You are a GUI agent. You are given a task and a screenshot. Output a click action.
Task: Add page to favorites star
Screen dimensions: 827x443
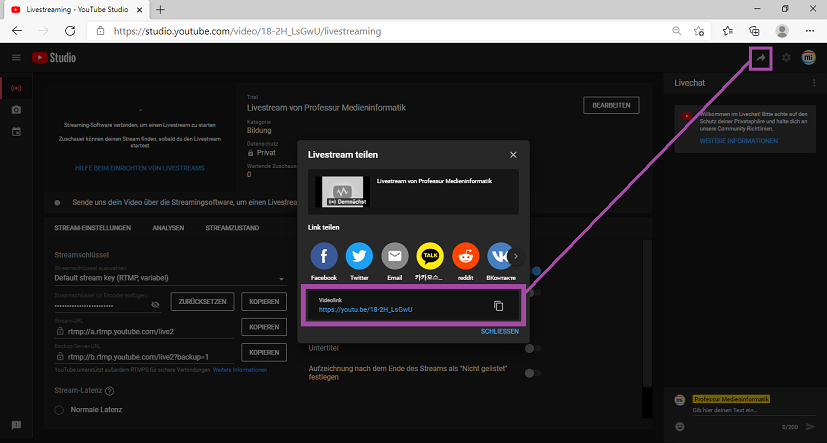[699, 31]
